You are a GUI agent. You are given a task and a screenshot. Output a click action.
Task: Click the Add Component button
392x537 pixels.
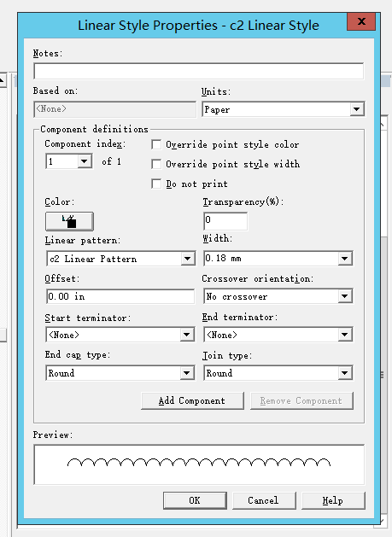click(192, 400)
